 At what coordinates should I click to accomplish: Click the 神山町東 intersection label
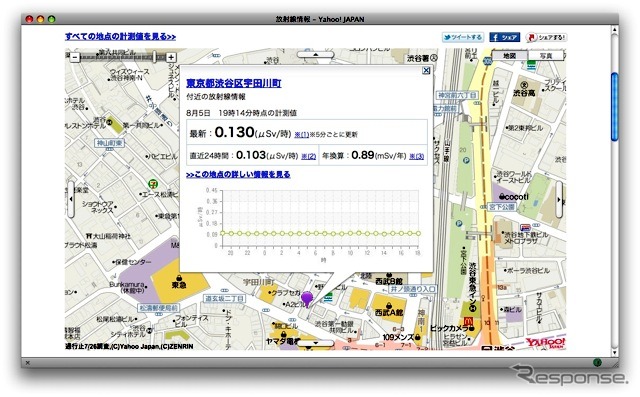tap(109, 143)
